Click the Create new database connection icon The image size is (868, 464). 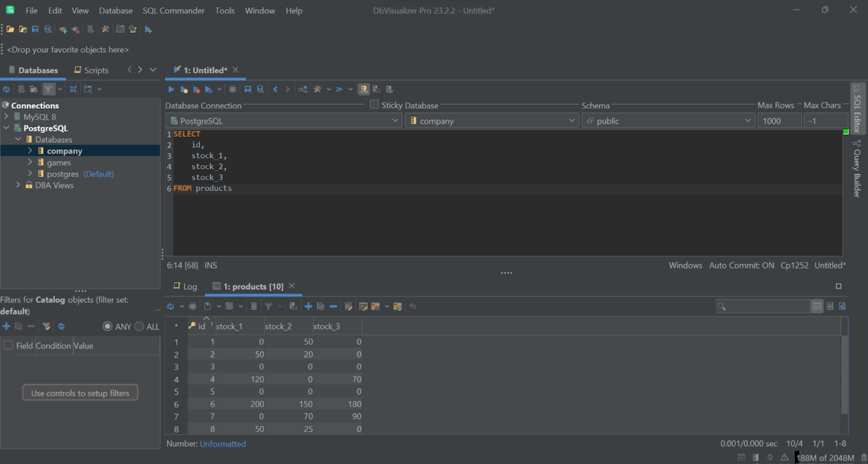[x=63, y=29]
